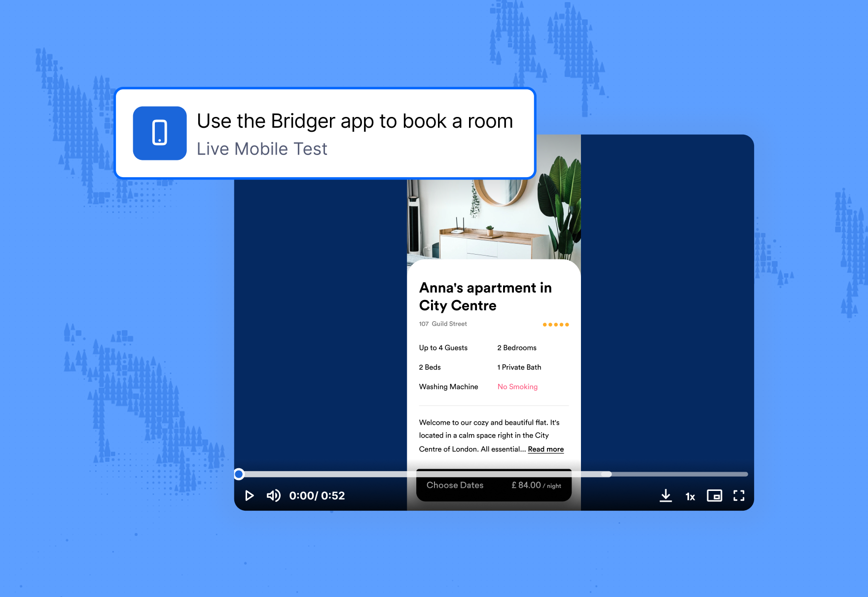Click the video progress scrubber handle
Screen dimensions: 868x597
coord(239,474)
